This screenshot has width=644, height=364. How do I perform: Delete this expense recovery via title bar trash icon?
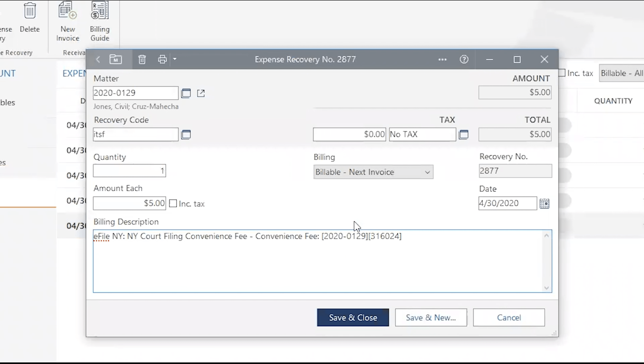tap(142, 59)
